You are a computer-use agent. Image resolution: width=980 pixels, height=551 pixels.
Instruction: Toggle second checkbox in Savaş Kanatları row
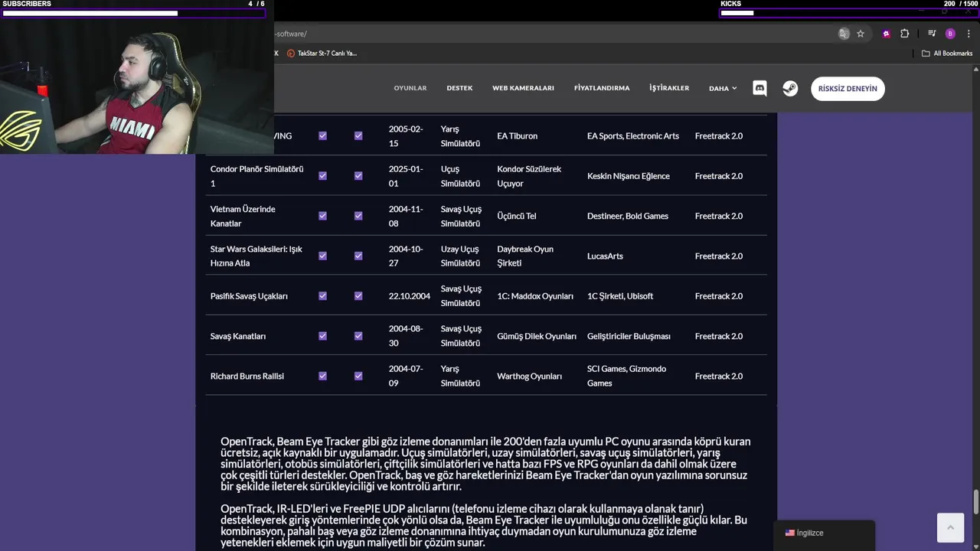(x=358, y=336)
